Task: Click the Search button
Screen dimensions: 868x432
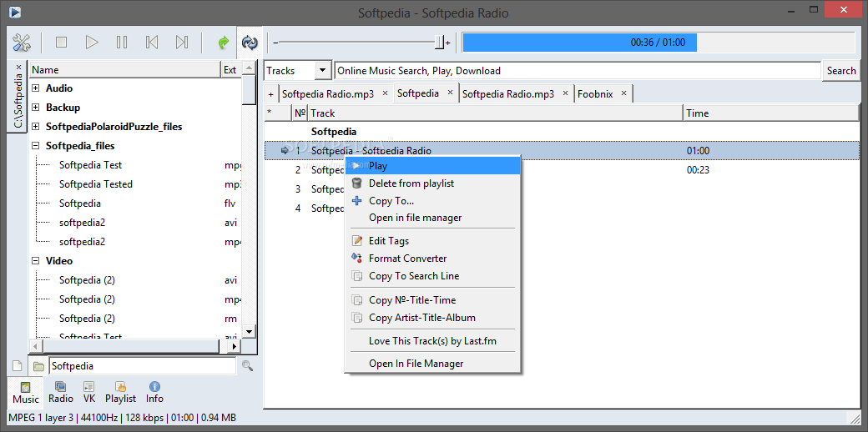Action: [x=841, y=71]
